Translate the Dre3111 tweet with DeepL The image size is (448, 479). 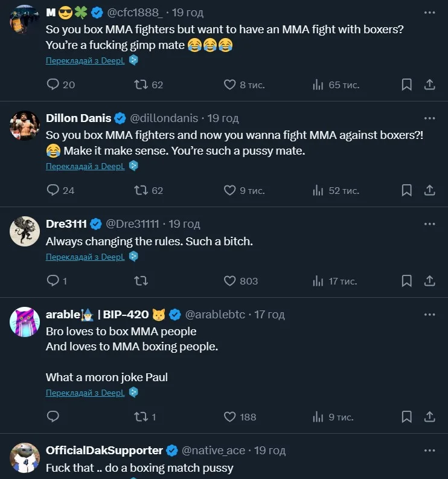[x=85, y=257]
